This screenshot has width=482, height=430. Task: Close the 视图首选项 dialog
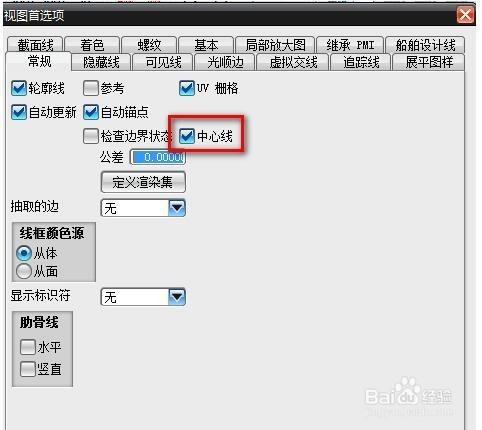tap(465, 15)
